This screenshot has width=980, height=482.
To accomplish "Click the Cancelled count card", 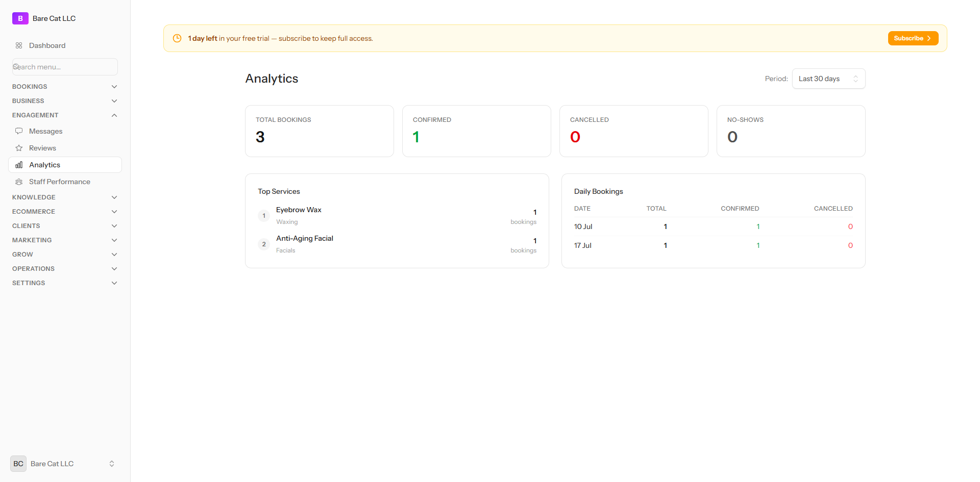I will pos(634,131).
